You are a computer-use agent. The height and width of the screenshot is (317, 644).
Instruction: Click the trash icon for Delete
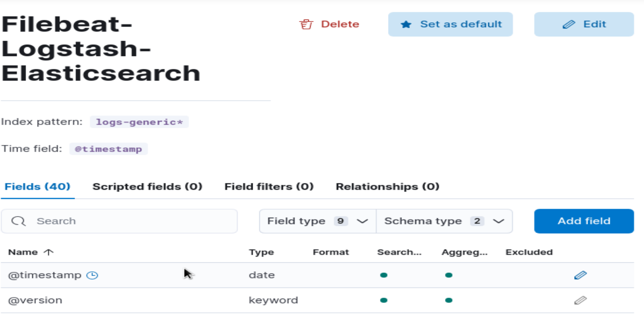tap(305, 25)
